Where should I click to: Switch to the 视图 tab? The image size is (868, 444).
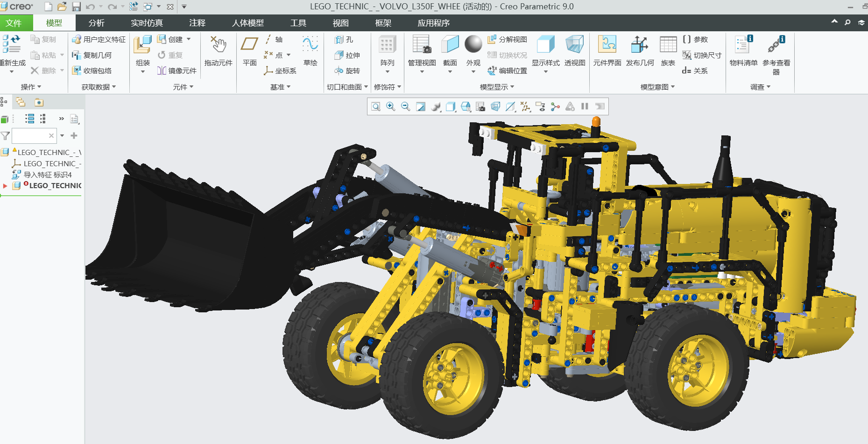click(340, 23)
